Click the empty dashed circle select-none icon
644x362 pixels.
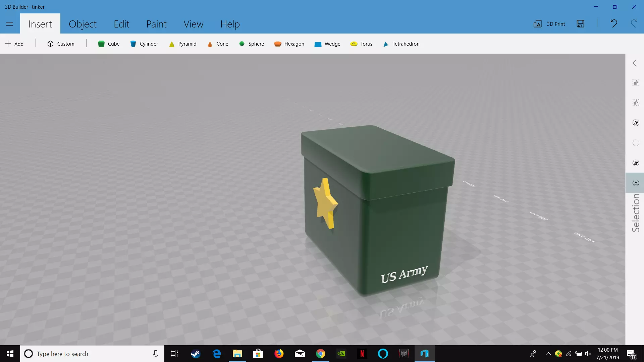tap(636, 143)
